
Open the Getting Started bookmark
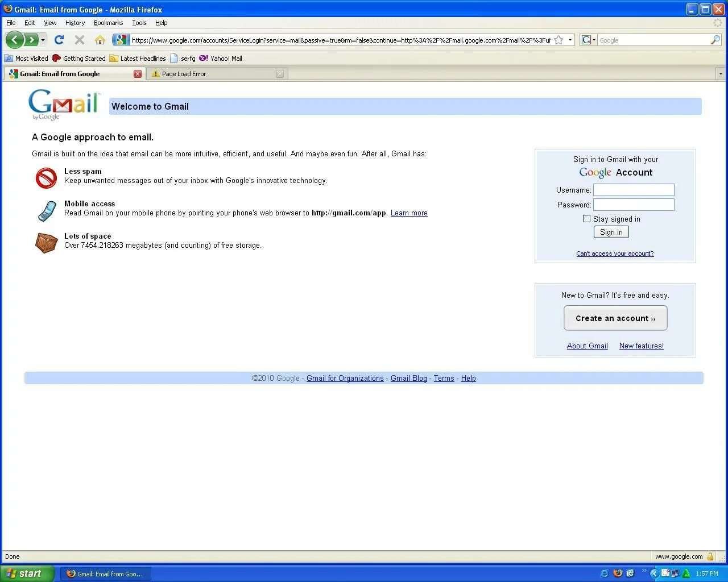(78, 58)
